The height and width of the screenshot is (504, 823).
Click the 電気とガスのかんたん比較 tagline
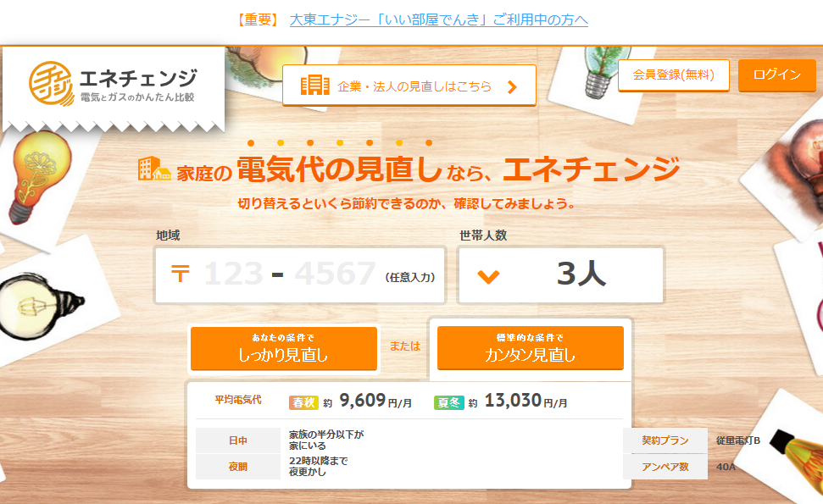point(137,97)
